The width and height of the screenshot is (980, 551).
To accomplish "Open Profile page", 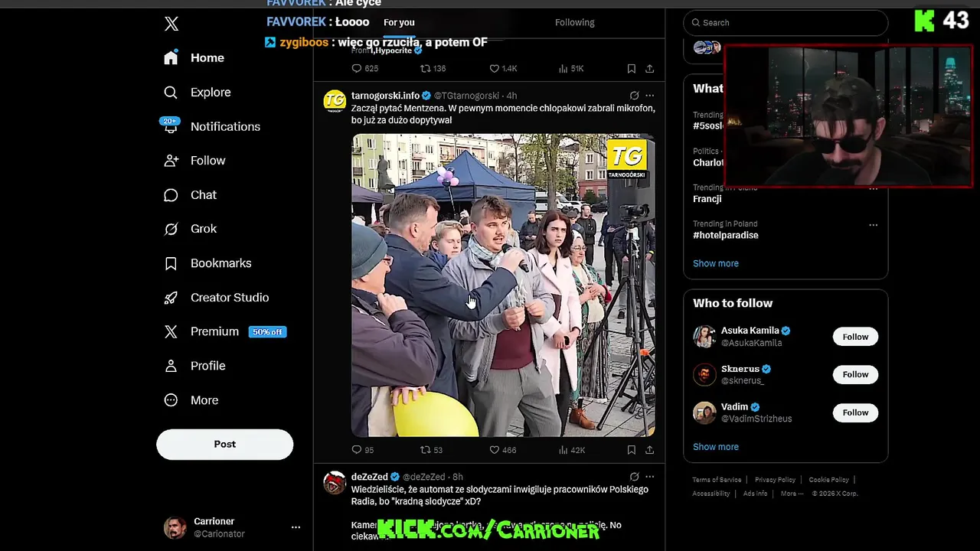I will click(195, 366).
